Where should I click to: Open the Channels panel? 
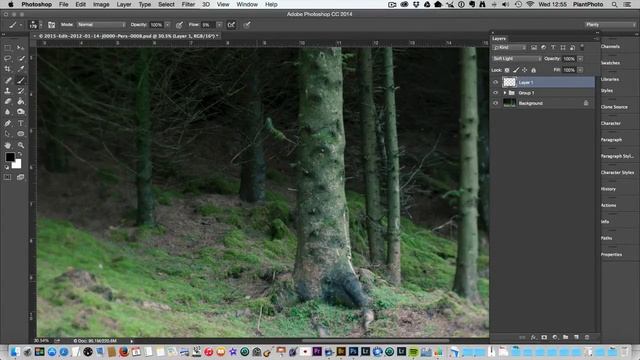click(610, 47)
